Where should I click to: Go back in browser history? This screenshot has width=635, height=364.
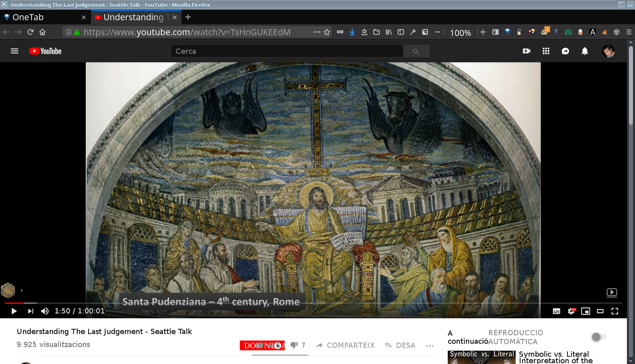coord(6,32)
